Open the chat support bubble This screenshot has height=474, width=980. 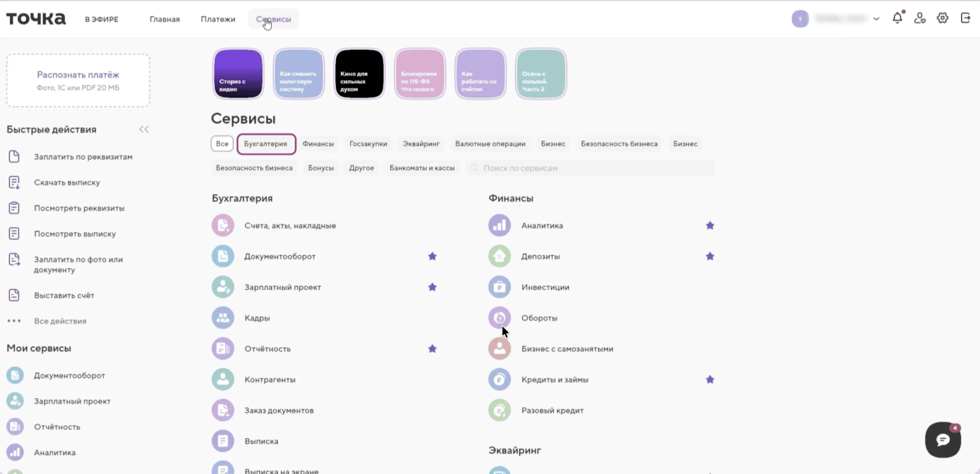943,440
